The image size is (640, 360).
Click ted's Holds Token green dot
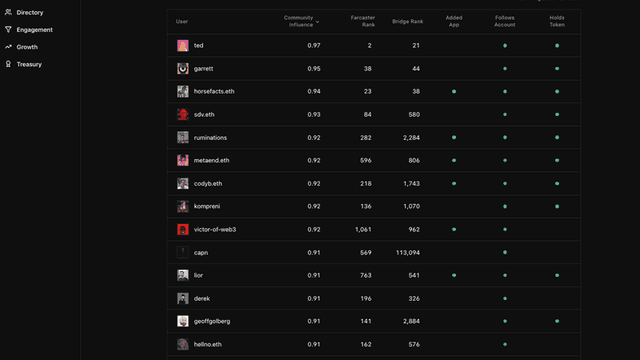click(557, 45)
